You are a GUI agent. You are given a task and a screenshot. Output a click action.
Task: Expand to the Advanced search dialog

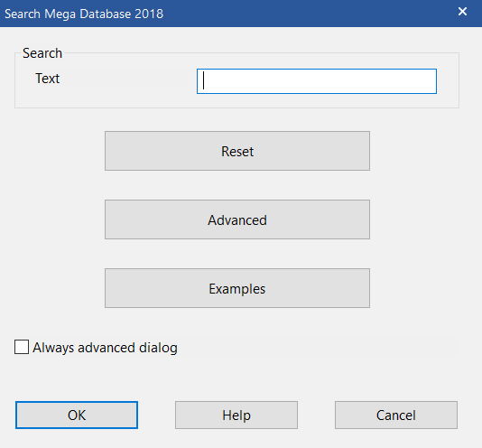click(x=237, y=219)
